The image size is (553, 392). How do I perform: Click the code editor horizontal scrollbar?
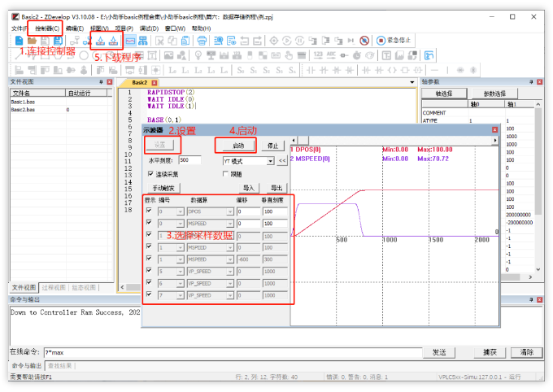(131, 287)
